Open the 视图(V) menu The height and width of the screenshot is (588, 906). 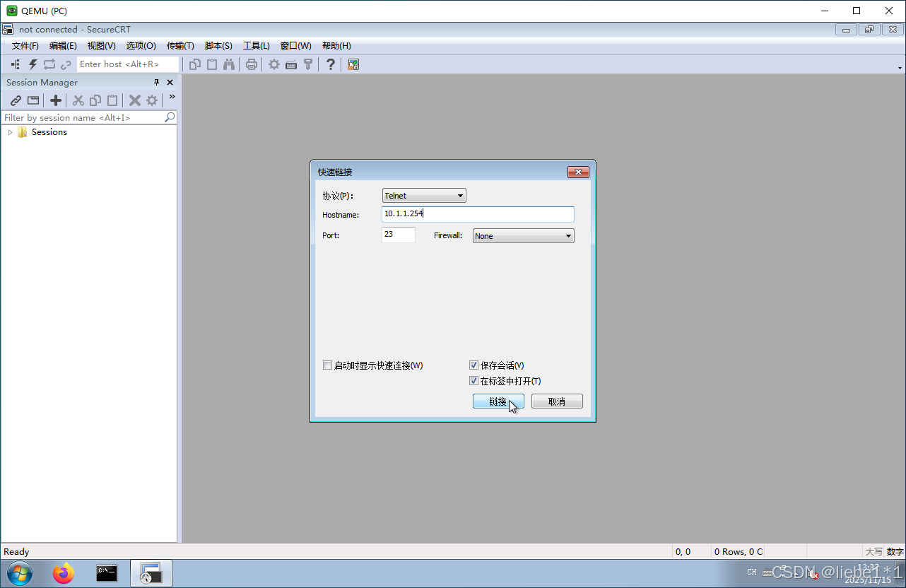point(101,46)
